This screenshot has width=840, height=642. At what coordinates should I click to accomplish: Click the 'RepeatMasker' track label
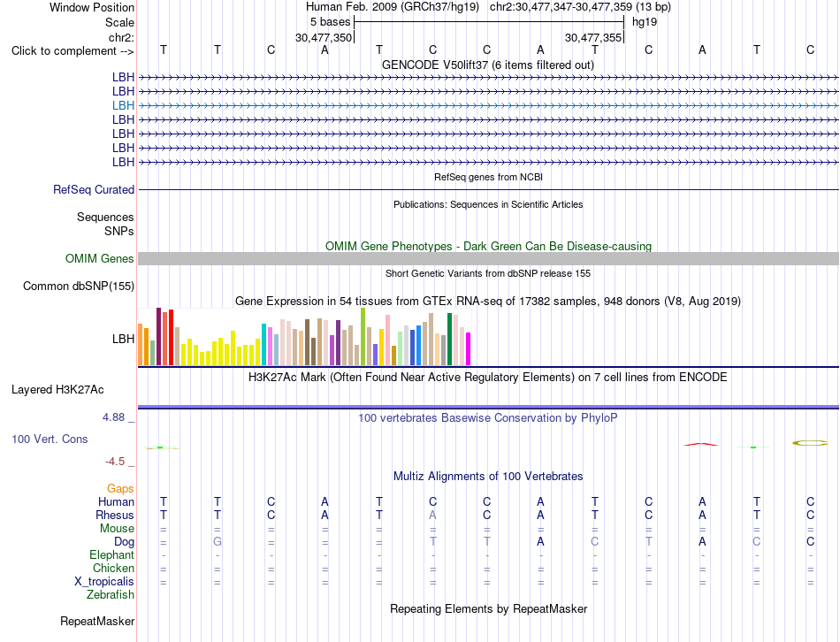(97, 621)
